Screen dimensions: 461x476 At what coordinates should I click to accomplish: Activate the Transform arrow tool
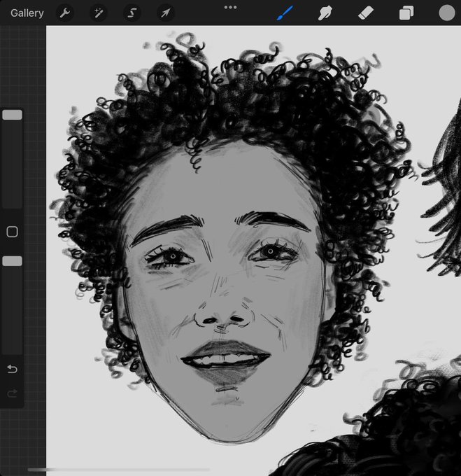(x=166, y=13)
